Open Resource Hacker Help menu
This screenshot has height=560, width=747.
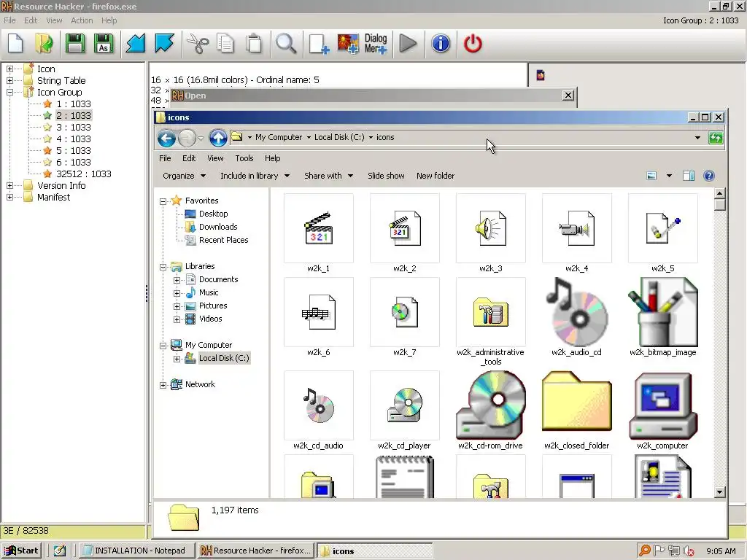[109, 20]
